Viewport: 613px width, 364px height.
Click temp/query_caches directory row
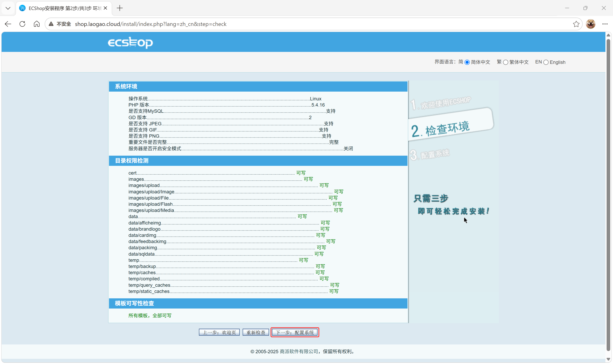pos(234,285)
